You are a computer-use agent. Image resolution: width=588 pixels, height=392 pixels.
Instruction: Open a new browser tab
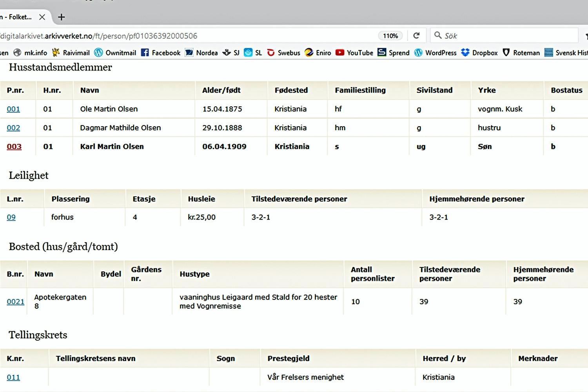coord(61,17)
